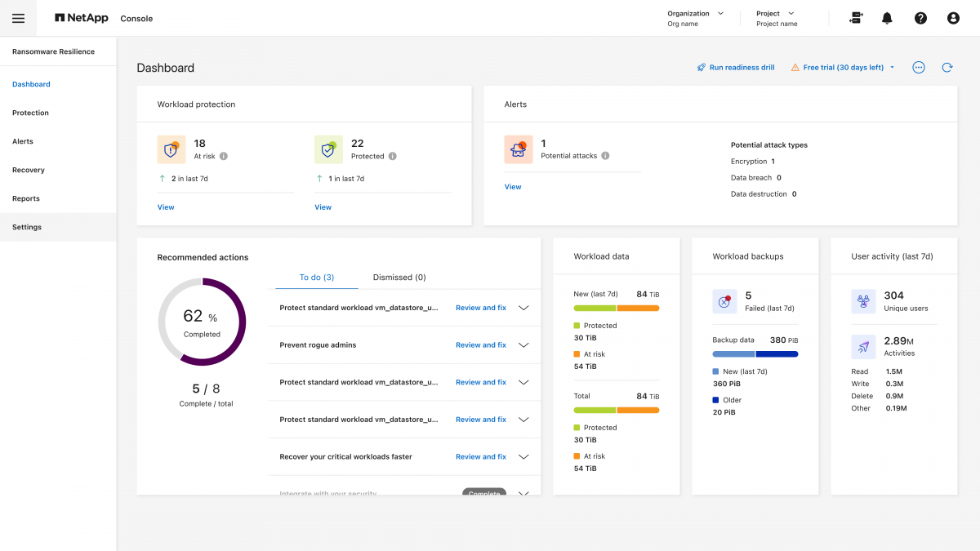Click the Protected shield checkmark icon

pyautogui.click(x=328, y=149)
